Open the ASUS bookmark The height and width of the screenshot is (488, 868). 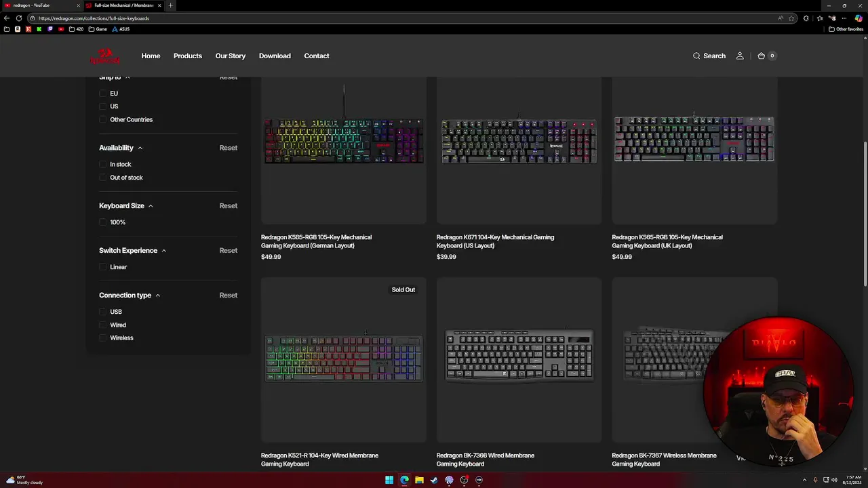pyautogui.click(x=121, y=29)
